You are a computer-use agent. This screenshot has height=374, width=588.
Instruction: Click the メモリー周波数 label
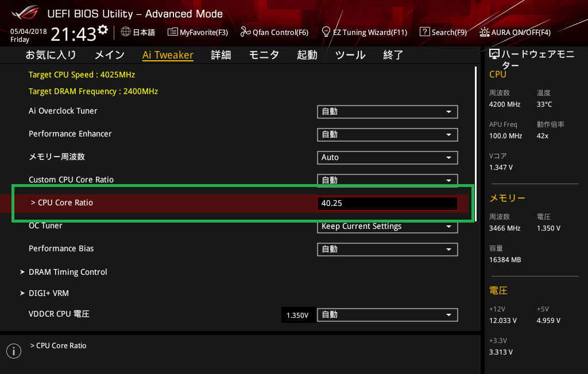click(57, 157)
